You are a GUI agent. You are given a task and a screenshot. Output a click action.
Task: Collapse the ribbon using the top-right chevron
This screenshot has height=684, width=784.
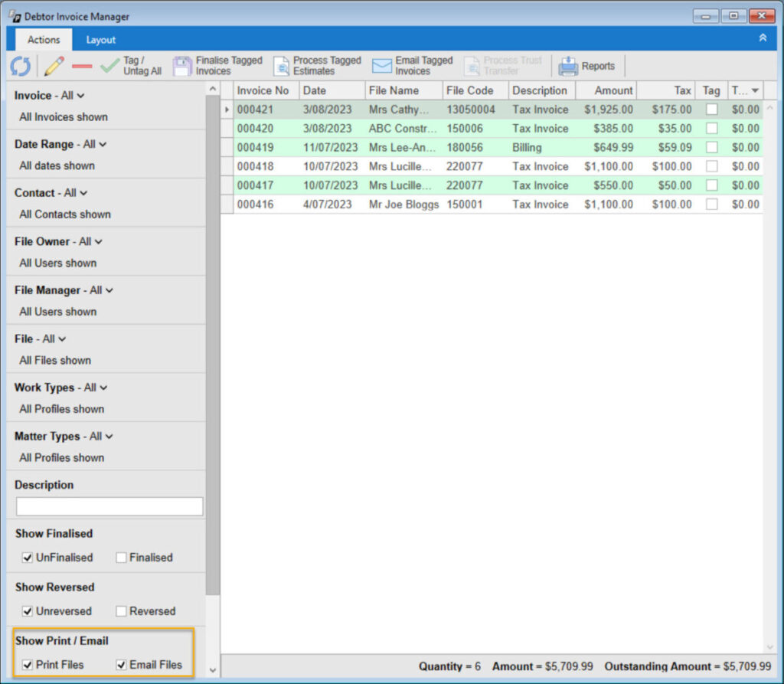pyautogui.click(x=763, y=37)
